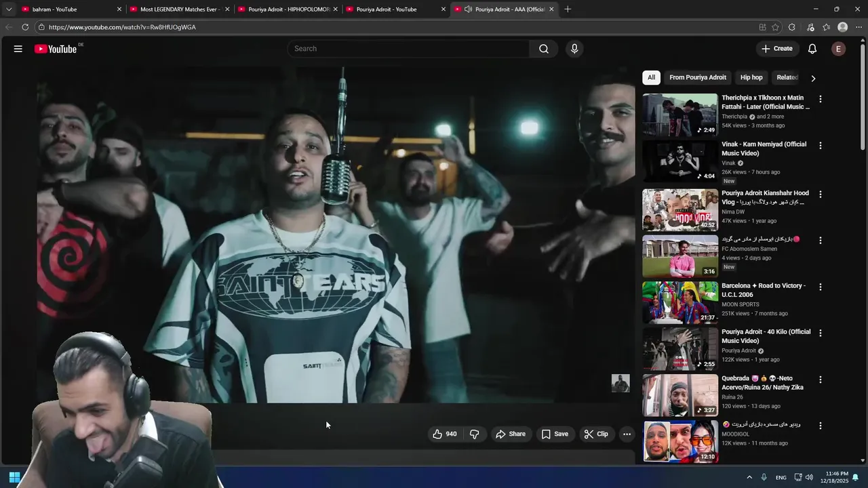Image resolution: width=868 pixels, height=488 pixels.
Task: Open more actions under the video
Action: tap(627, 434)
